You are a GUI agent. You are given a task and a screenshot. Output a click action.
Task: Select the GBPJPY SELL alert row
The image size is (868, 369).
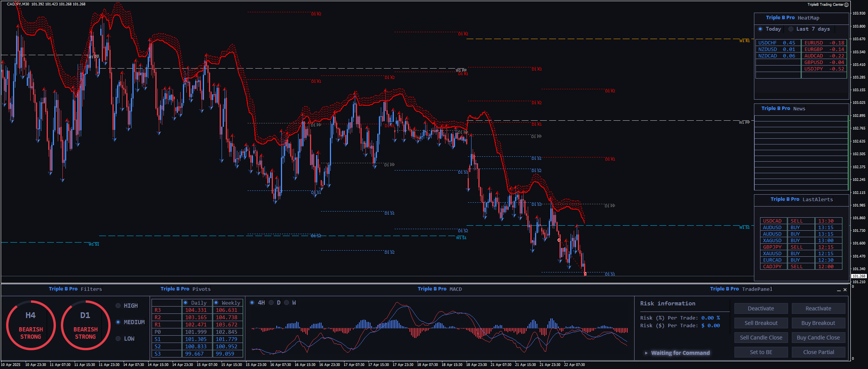(801, 247)
